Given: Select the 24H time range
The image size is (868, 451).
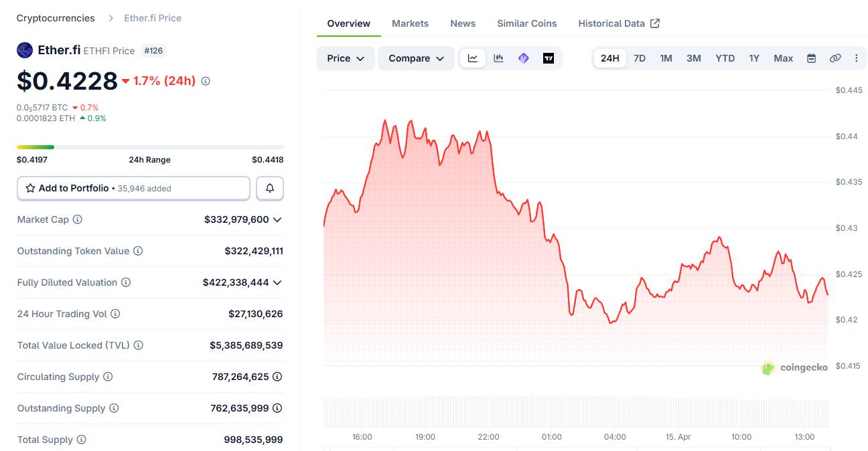Looking at the screenshot, I should point(609,58).
